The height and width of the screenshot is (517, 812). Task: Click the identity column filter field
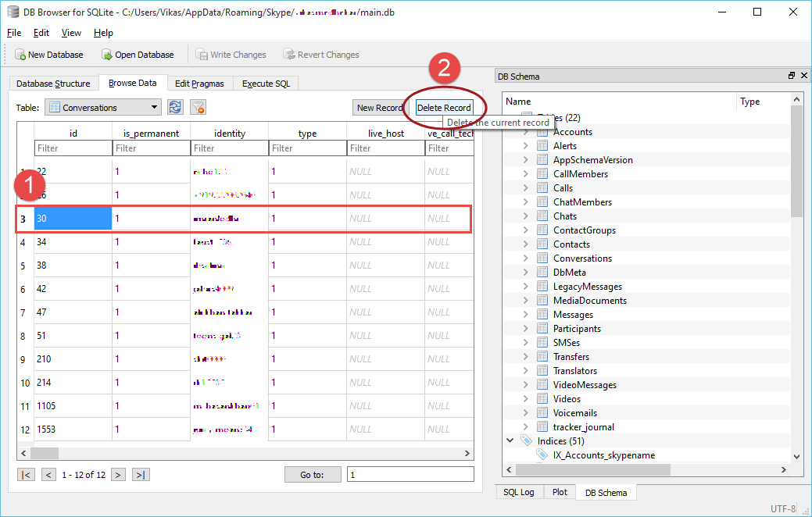(x=229, y=148)
